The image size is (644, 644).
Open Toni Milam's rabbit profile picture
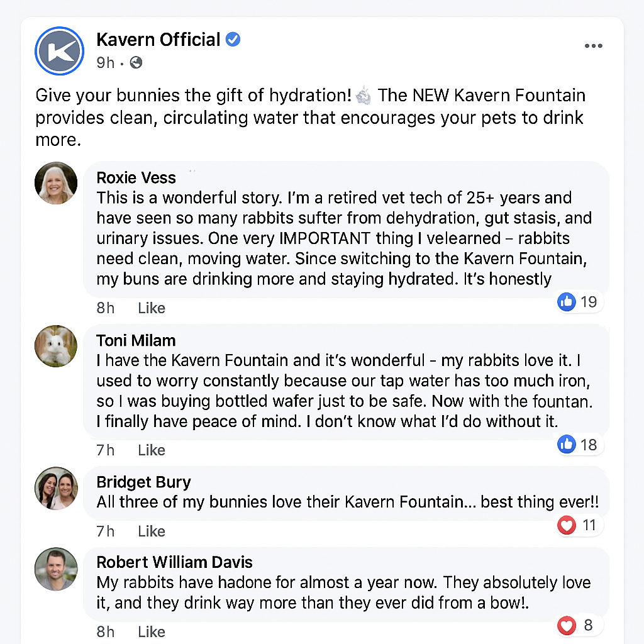click(x=55, y=346)
